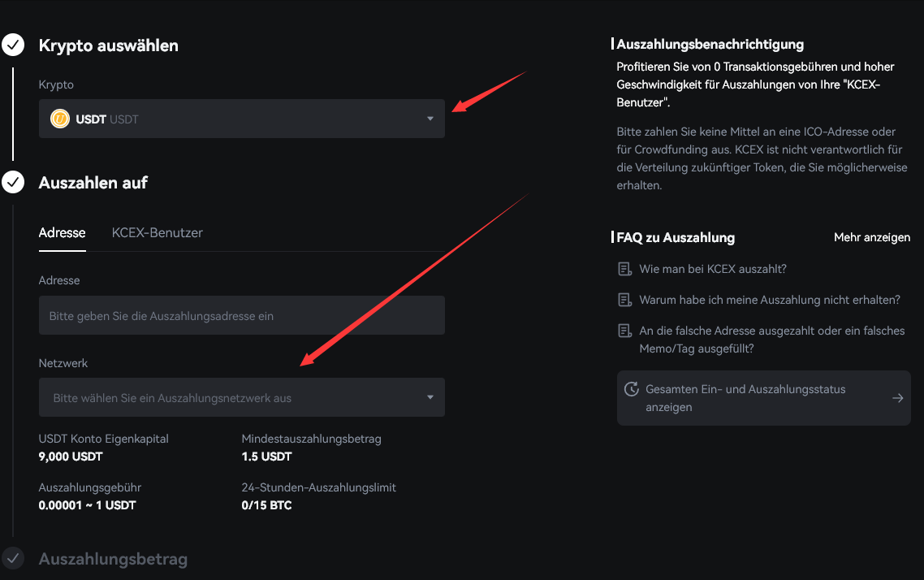924x580 pixels.
Task: Click the USDT coin icon
Action: (60, 119)
